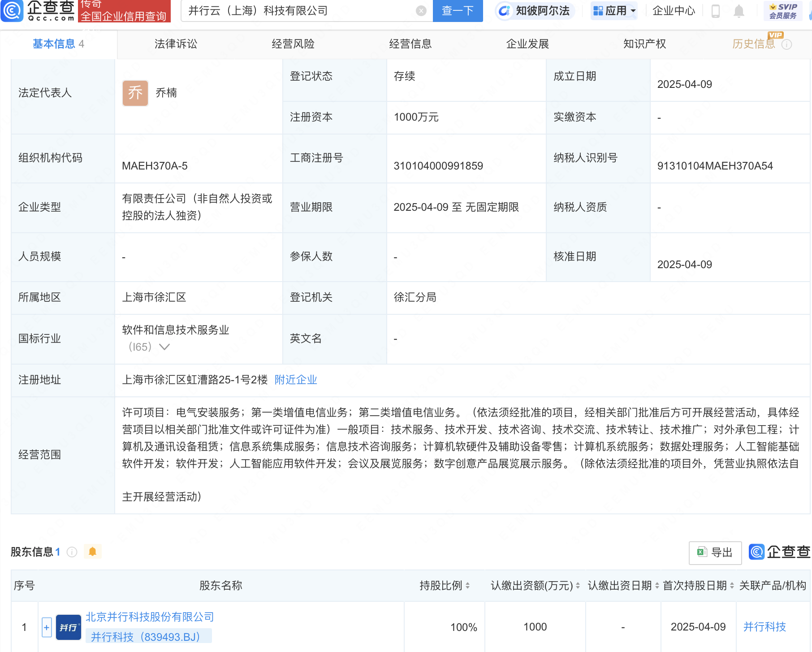Click the 导出 export button
The width and height of the screenshot is (812, 652).
tap(714, 553)
